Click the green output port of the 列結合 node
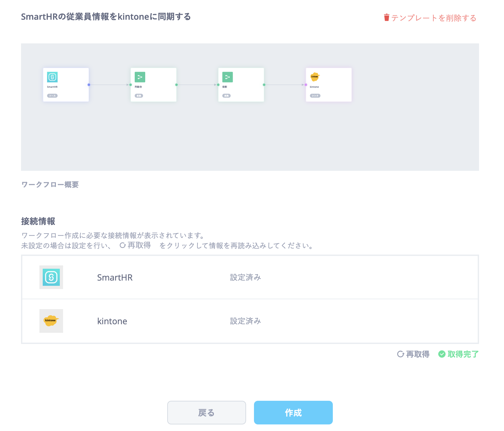Image resolution: width=504 pixels, height=431 pixels. click(x=176, y=85)
